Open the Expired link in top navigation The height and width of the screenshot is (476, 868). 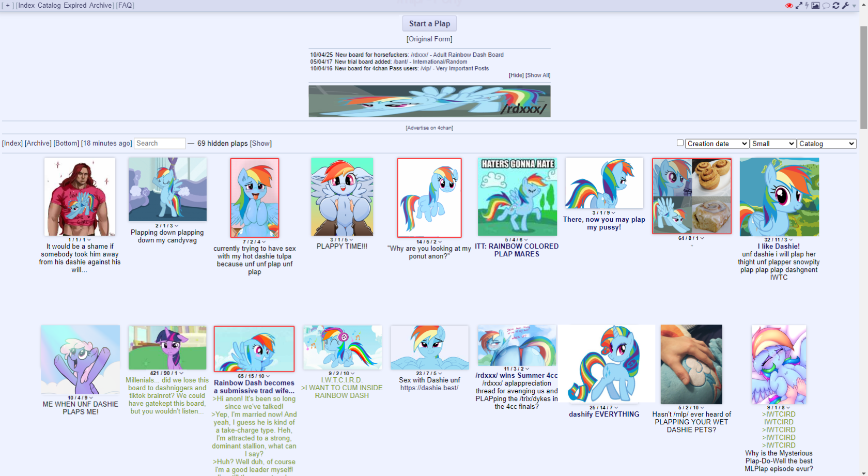coord(75,5)
